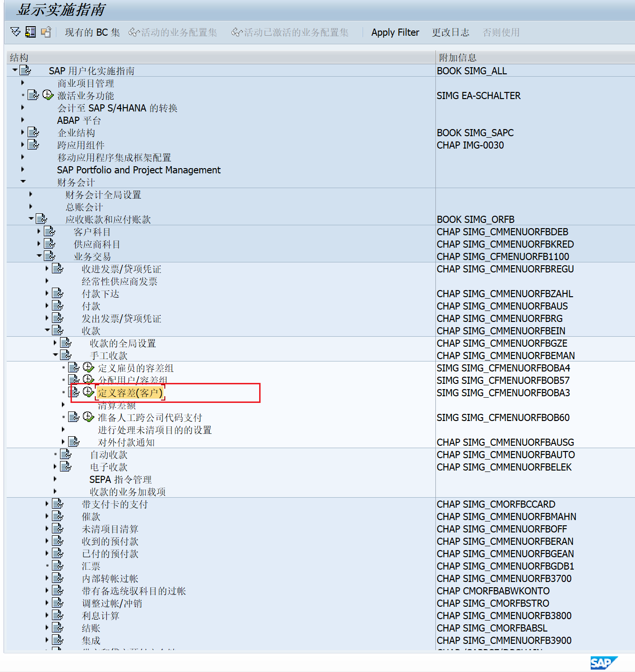Expand the 清算差额 node

tap(63, 405)
